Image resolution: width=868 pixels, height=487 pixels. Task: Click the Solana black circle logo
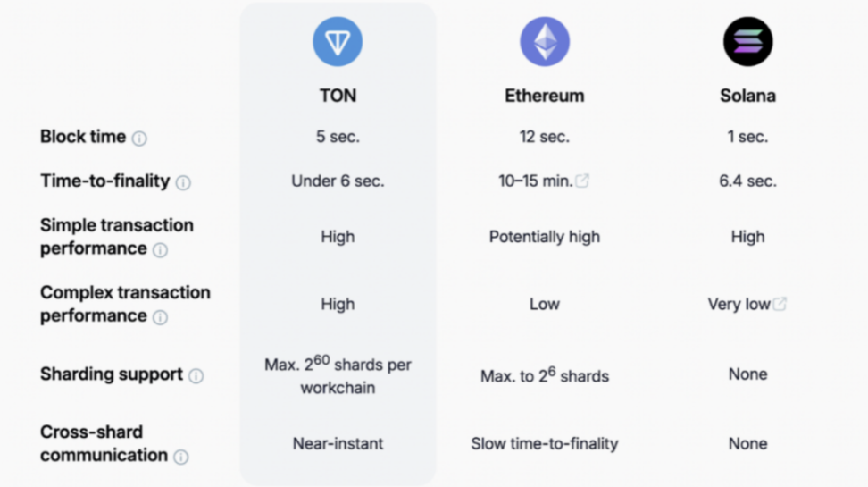pyautogui.click(x=747, y=42)
